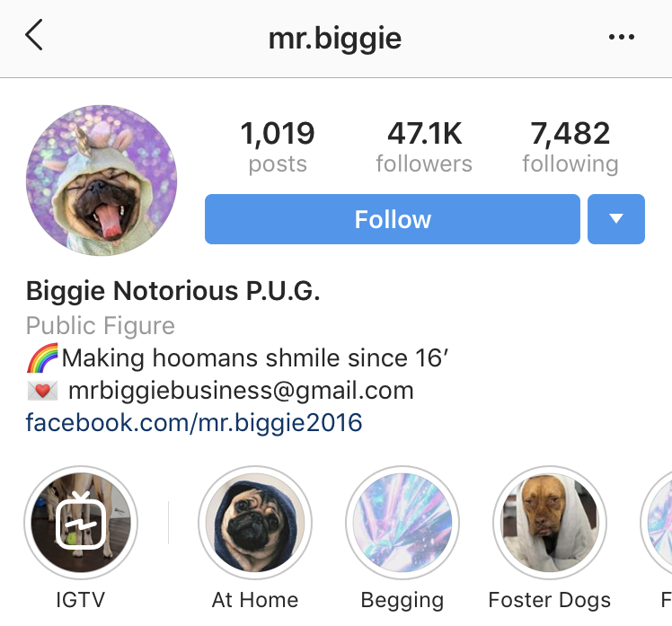Go back using the back arrow
The height and width of the screenshot is (626, 672).
34,35
